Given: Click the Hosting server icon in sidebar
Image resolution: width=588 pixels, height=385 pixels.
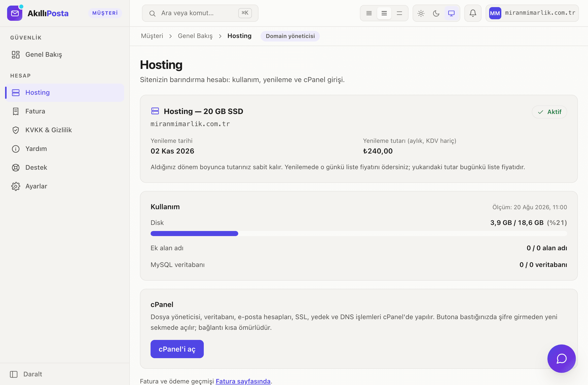Looking at the screenshot, I should 16,93.
